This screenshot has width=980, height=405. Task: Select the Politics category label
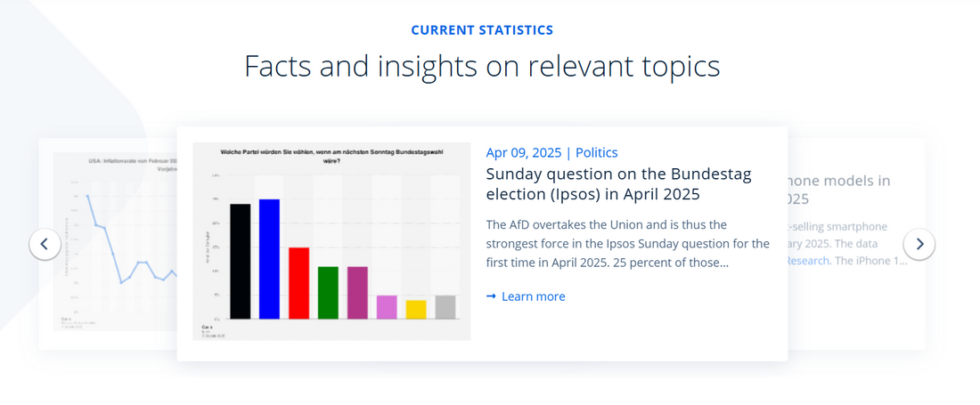point(597,153)
